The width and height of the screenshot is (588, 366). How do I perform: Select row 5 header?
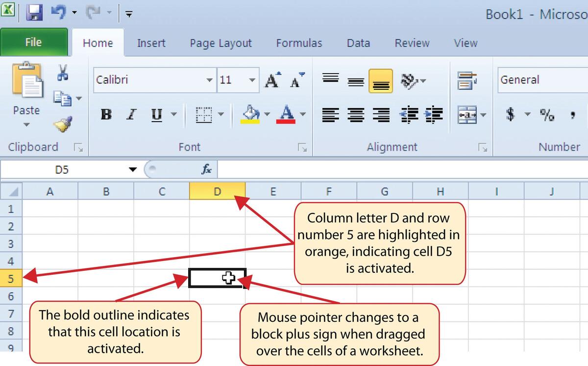pos(11,279)
